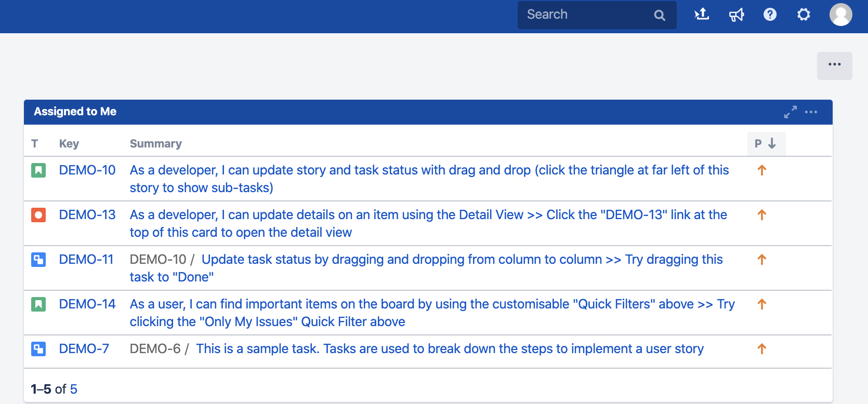
Task: Open parent issue DEMO-6 link
Action: (x=155, y=349)
